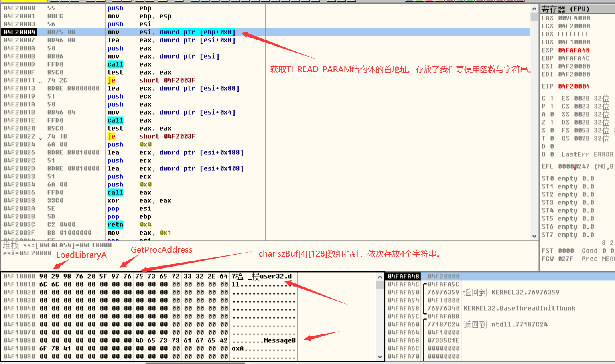The width and height of the screenshot is (615, 364).
Task: Select EBP register value 04FAFA4C
Action: 574,58
